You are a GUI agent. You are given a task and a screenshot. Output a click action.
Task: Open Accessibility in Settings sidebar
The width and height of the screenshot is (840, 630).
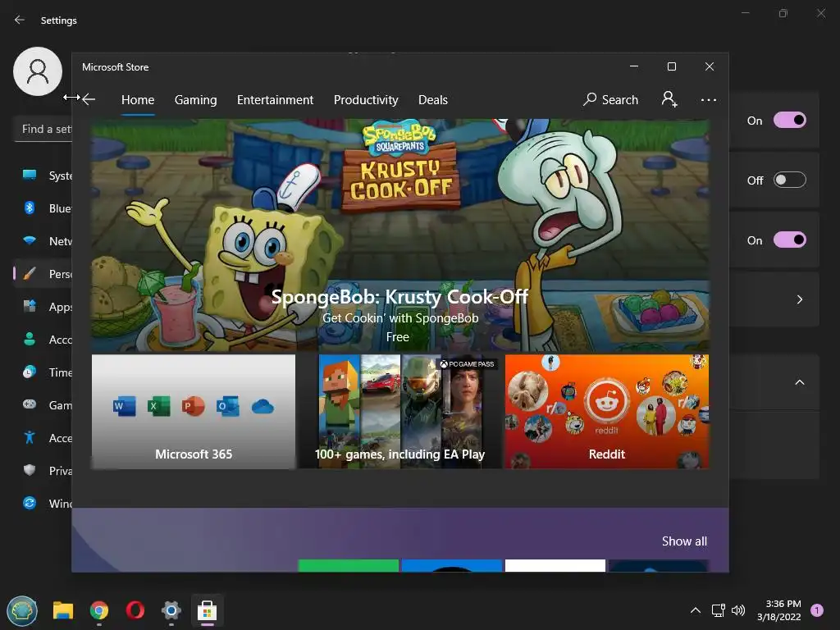43,438
